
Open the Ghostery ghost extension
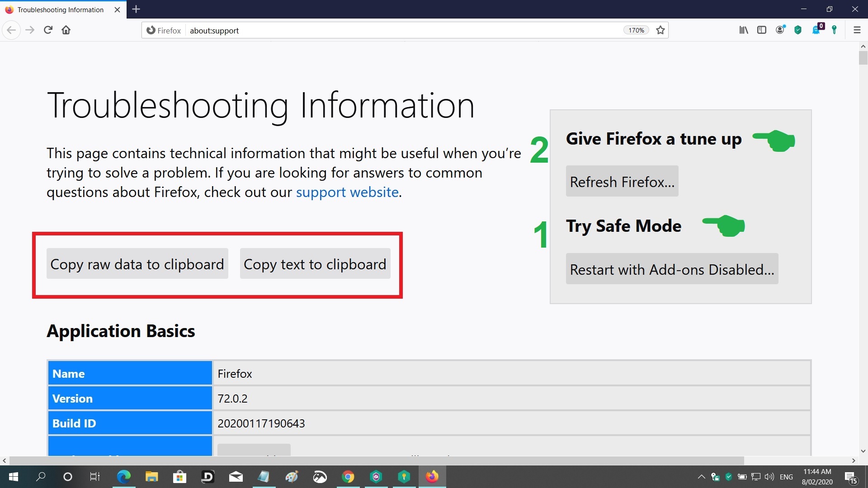817,29
